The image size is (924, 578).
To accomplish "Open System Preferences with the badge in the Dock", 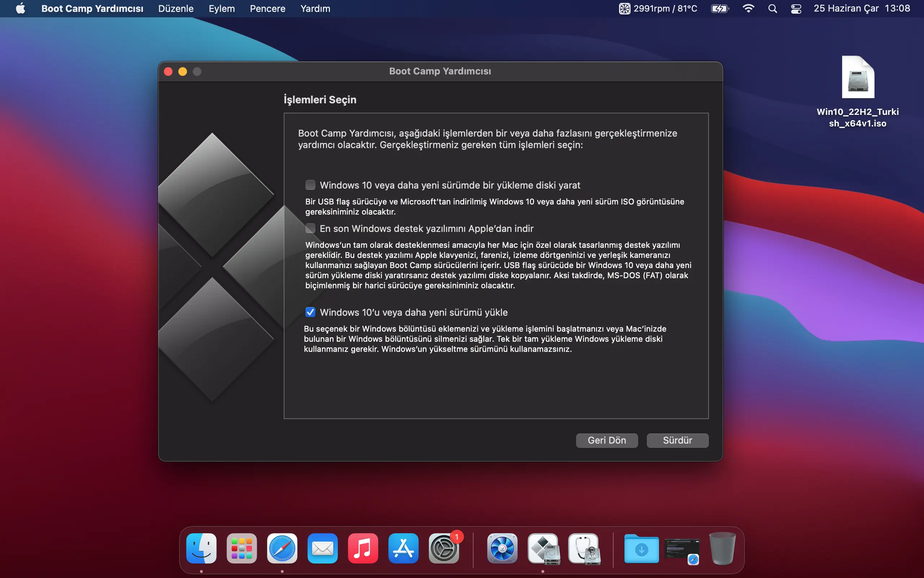I will tap(444, 549).
